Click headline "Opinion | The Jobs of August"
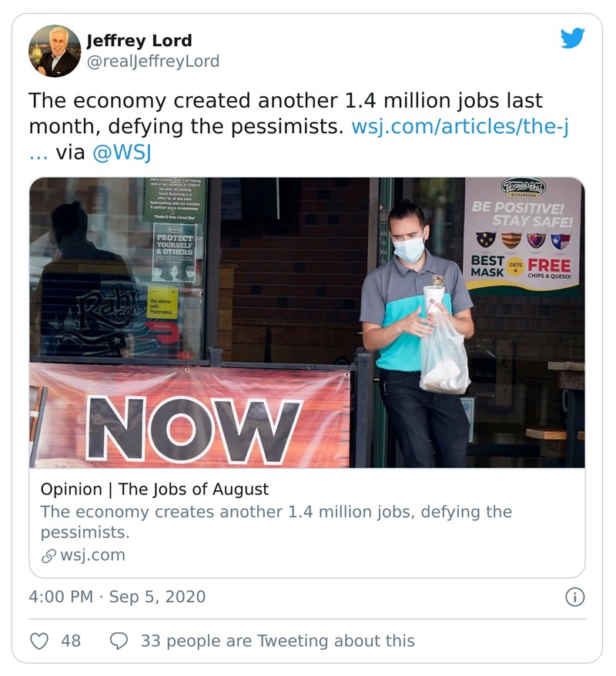This screenshot has width=616, height=676. [155, 490]
